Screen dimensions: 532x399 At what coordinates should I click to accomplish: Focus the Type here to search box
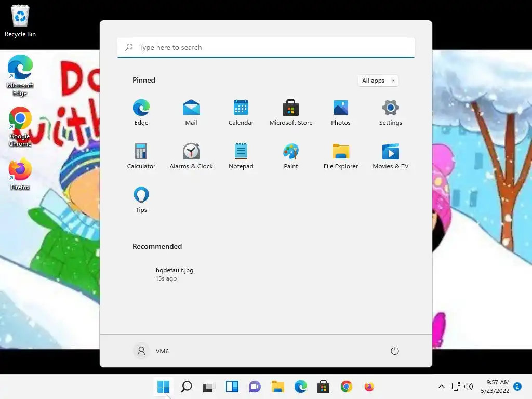[x=265, y=47]
